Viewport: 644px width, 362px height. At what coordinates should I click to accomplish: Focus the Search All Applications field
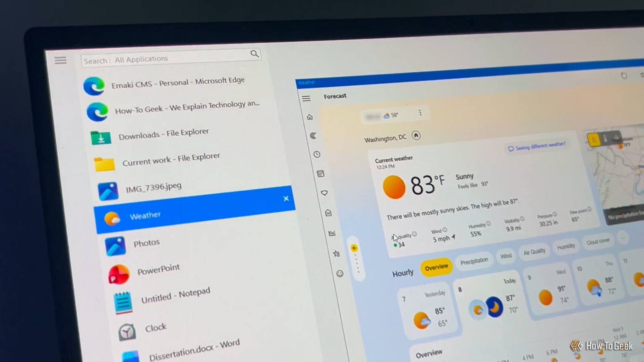point(171,58)
